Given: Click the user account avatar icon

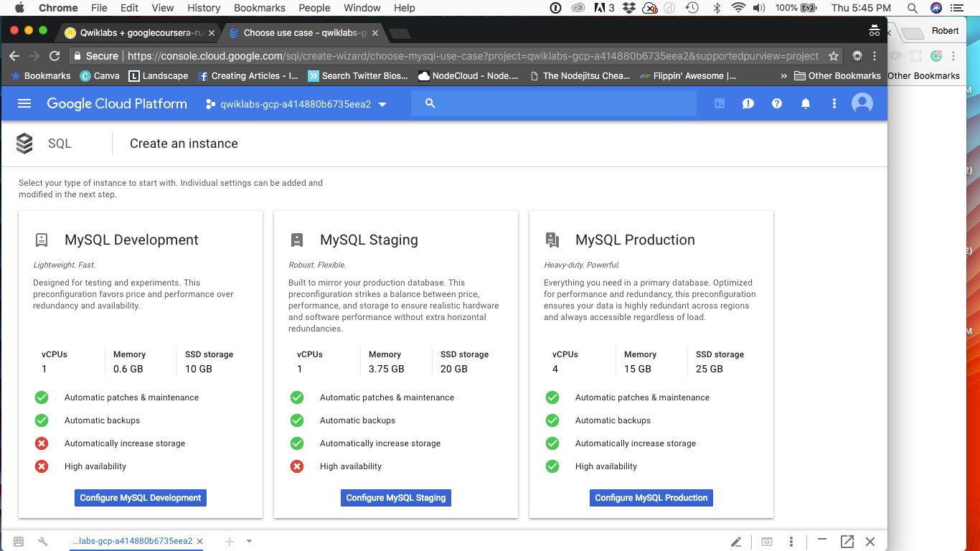Looking at the screenshot, I should click(x=862, y=103).
